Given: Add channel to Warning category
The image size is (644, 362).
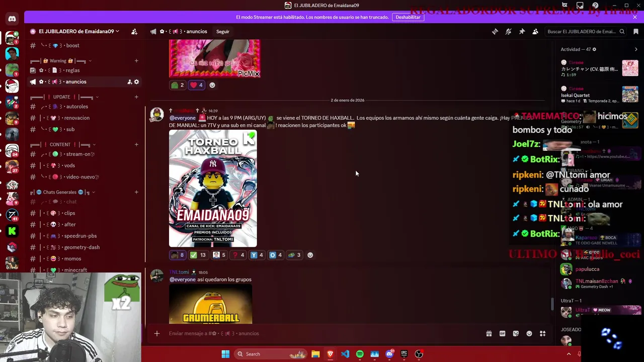Looking at the screenshot, I should [136, 61].
